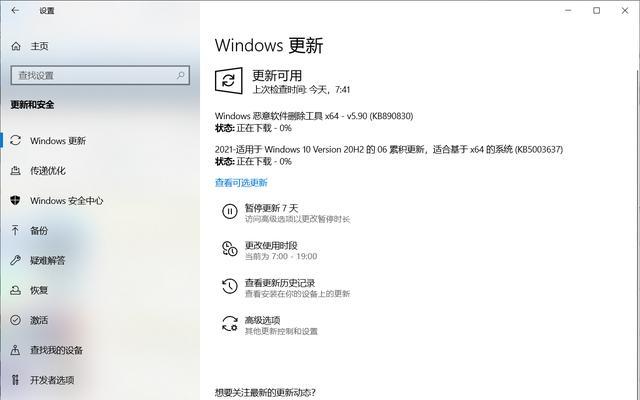Click the gear sync icon beside 高级选项

pyautogui.click(x=229, y=323)
